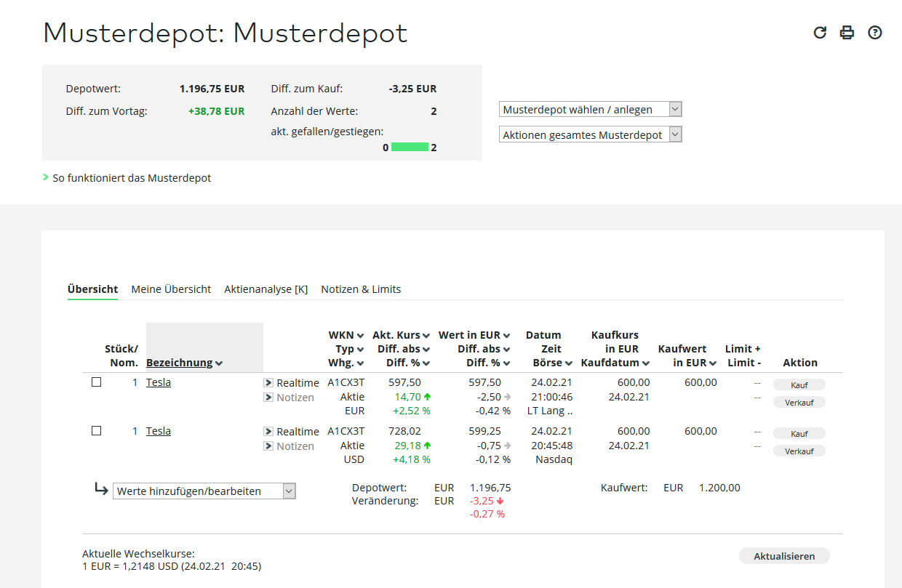Open Notizen & Limits tab
Viewport: 902px width, 588px height.
[x=361, y=289]
